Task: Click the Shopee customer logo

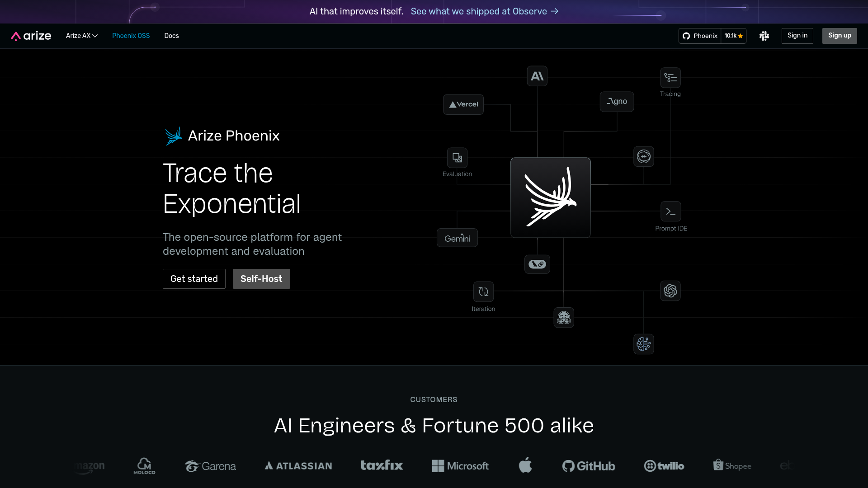Action: tap(732, 465)
